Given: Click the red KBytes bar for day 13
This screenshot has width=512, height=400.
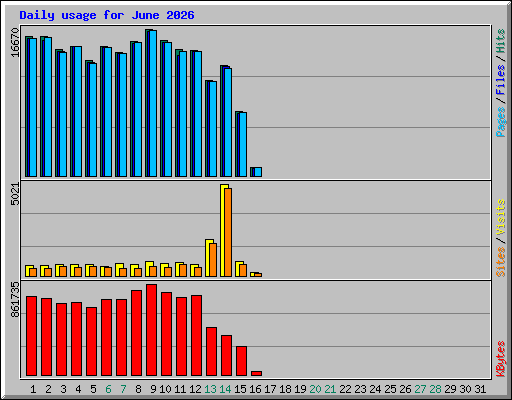Looking at the screenshot, I should click(211, 351).
